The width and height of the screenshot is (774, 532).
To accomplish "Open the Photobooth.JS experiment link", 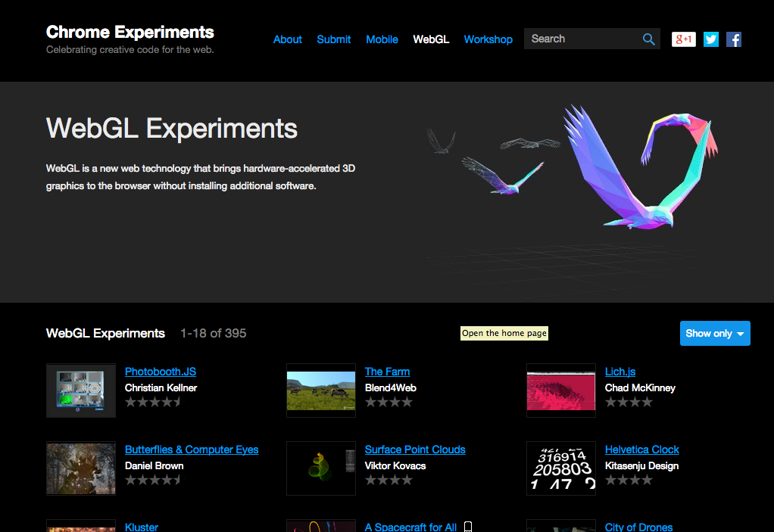I will [x=161, y=372].
